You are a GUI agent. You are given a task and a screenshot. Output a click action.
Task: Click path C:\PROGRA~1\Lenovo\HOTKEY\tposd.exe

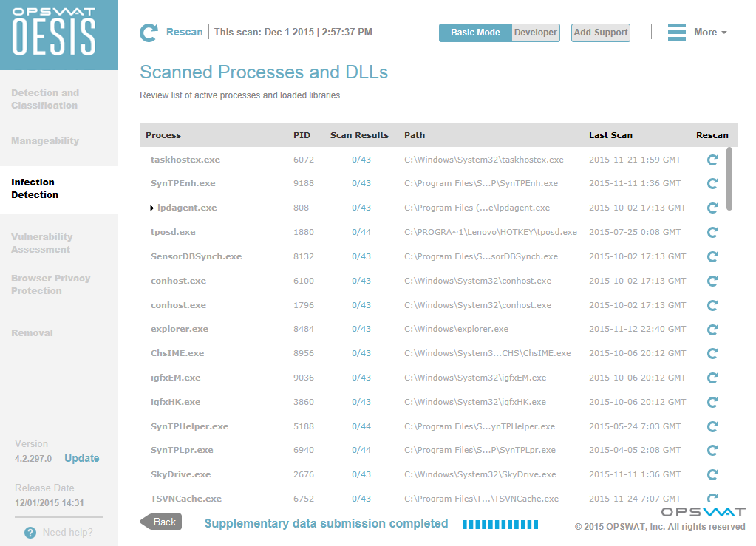click(491, 232)
